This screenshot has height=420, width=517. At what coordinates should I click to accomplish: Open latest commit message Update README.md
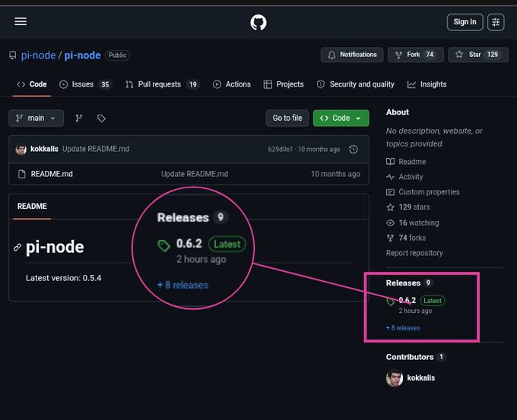96,149
